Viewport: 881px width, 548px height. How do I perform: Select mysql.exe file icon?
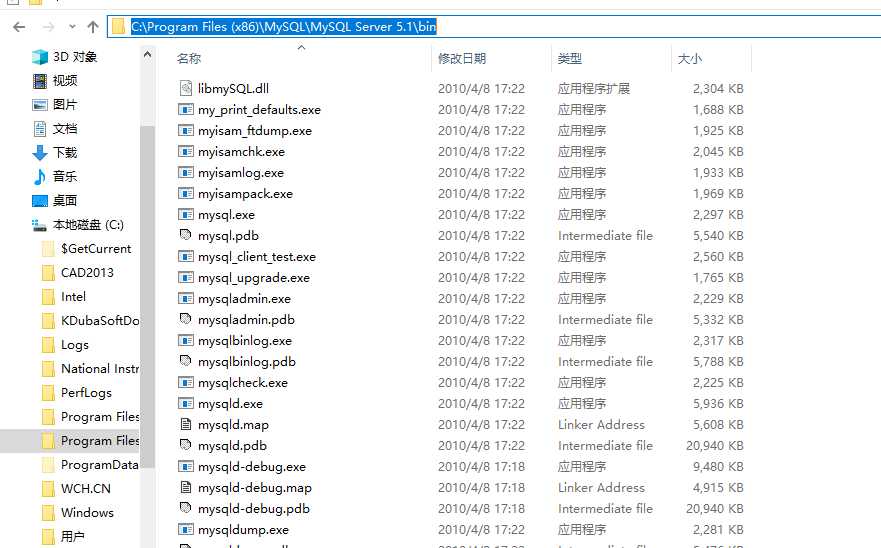185,214
